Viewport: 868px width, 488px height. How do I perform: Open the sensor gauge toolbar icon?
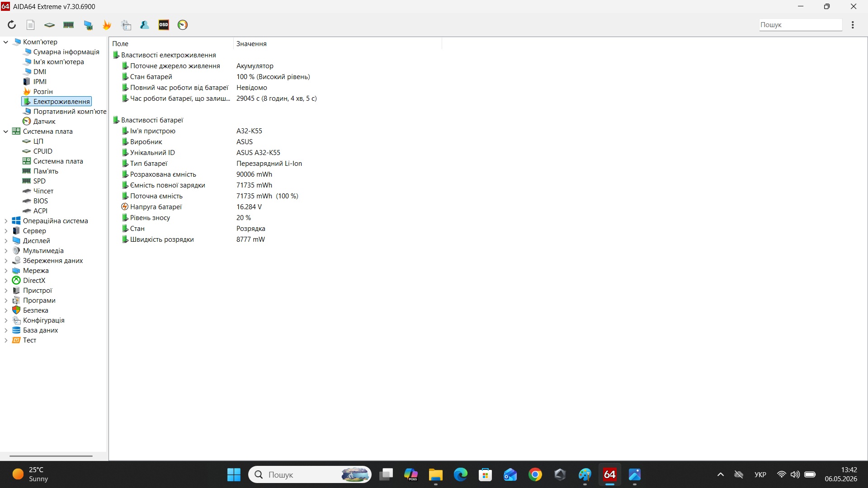click(183, 25)
